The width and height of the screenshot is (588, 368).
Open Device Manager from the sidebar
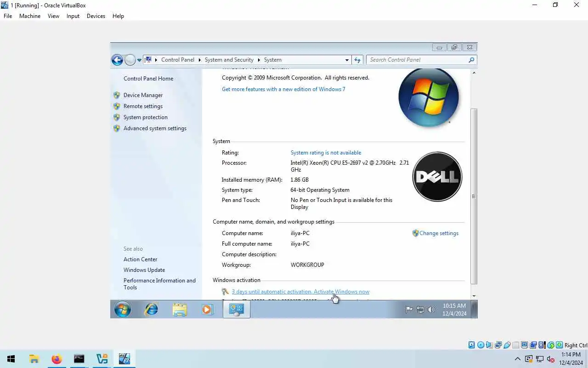pyautogui.click(x=143, y=95)
